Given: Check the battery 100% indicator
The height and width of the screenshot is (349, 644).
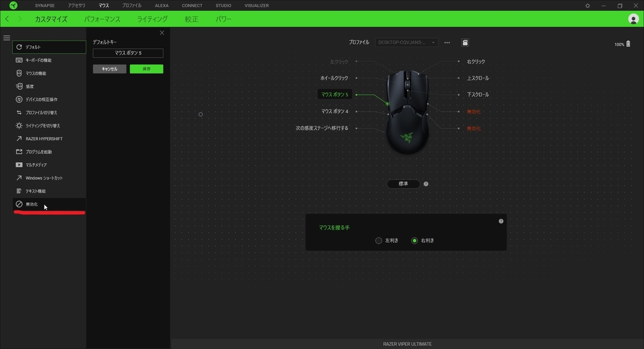Looking at the screenshot, I should 623,44.
